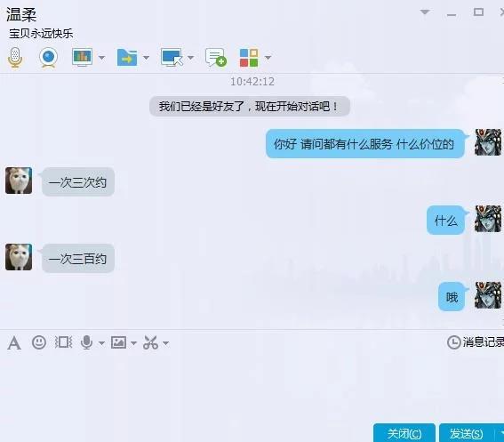Click the 关闭(C) button
Image resolution: width=504 pixels, height=442 pixels.
(x=404, y=433)
